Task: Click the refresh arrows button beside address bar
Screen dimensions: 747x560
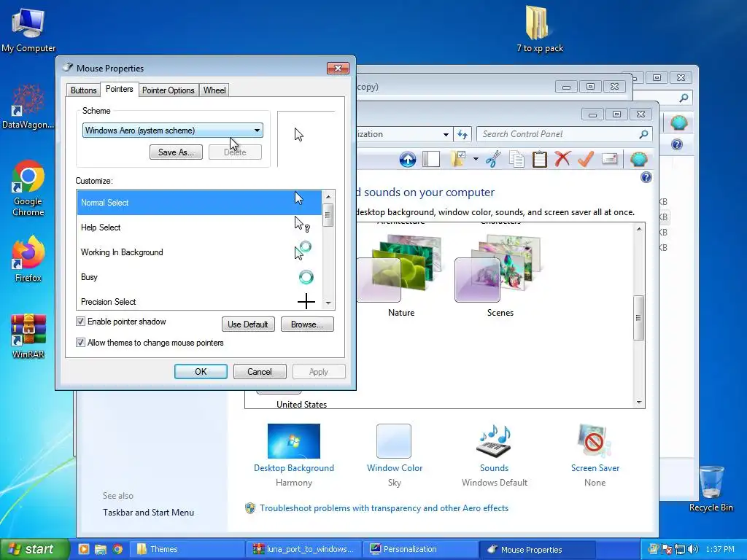Action: [x=462, y=134]
